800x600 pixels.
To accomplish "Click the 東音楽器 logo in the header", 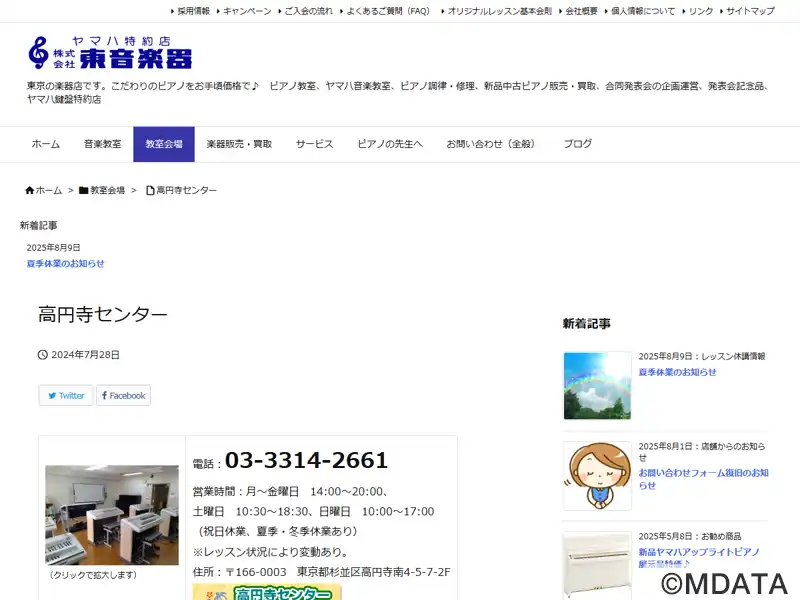I will pos(110,53).
